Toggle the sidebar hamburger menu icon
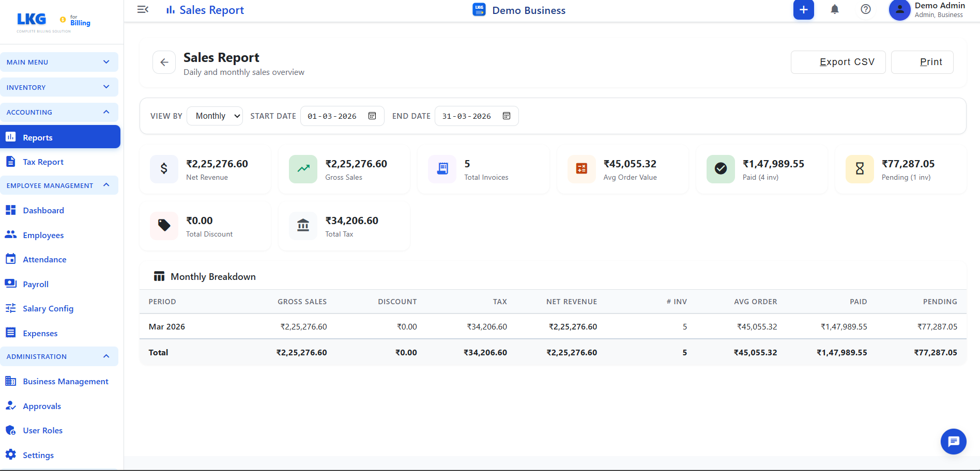Screen dimensions: 980x471 pos(143,10)
